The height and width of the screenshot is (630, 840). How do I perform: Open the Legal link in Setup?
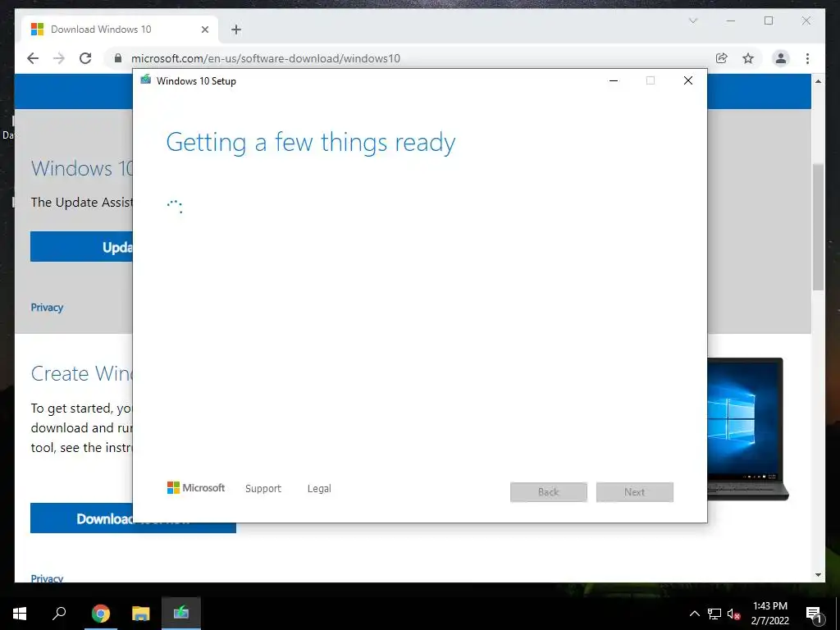pos(319,489)
